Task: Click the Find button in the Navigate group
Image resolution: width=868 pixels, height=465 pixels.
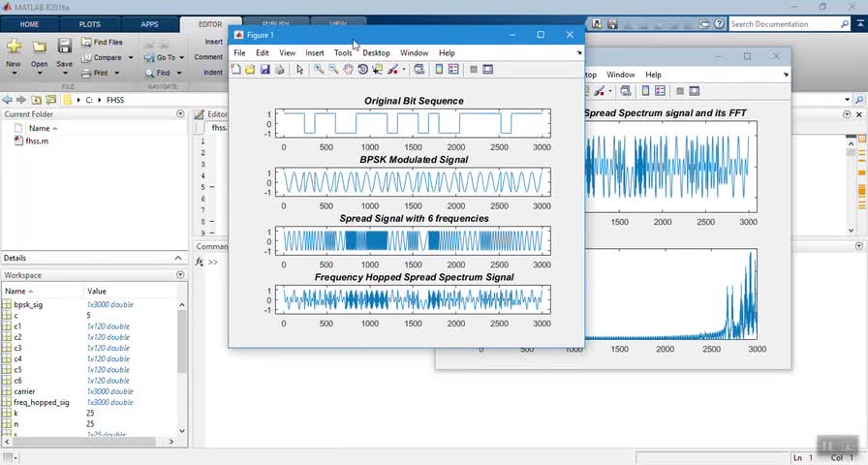Action: point(158,73)
